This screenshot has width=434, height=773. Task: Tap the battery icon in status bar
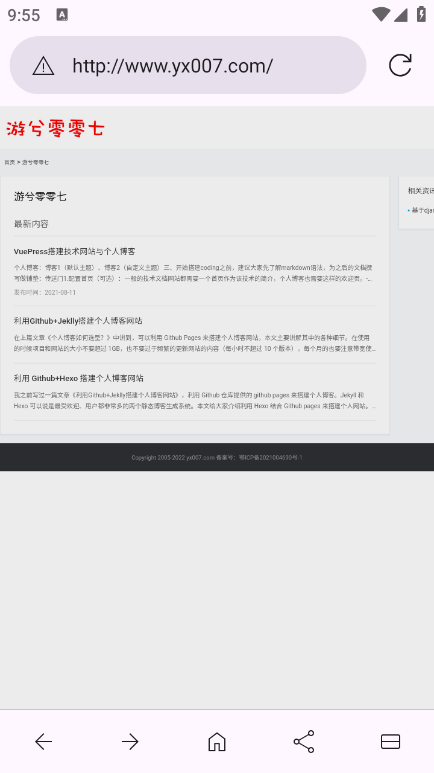coord(421,14)
